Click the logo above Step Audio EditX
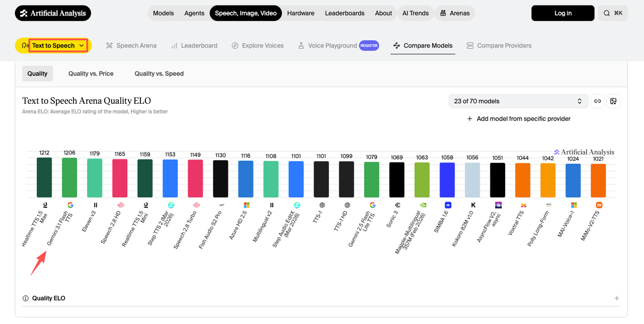Screen dimensions: 644x324 (x=297, y=205)
